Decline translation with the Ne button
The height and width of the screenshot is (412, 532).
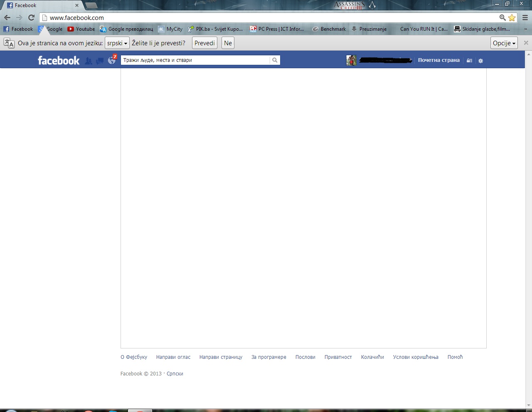(x=228, y=43)
